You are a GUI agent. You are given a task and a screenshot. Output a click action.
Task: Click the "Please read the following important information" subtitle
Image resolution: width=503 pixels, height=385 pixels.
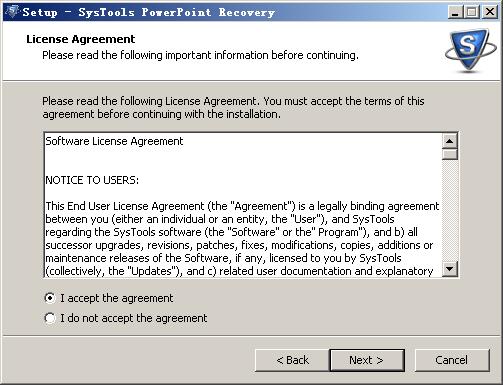click(200, 55)
